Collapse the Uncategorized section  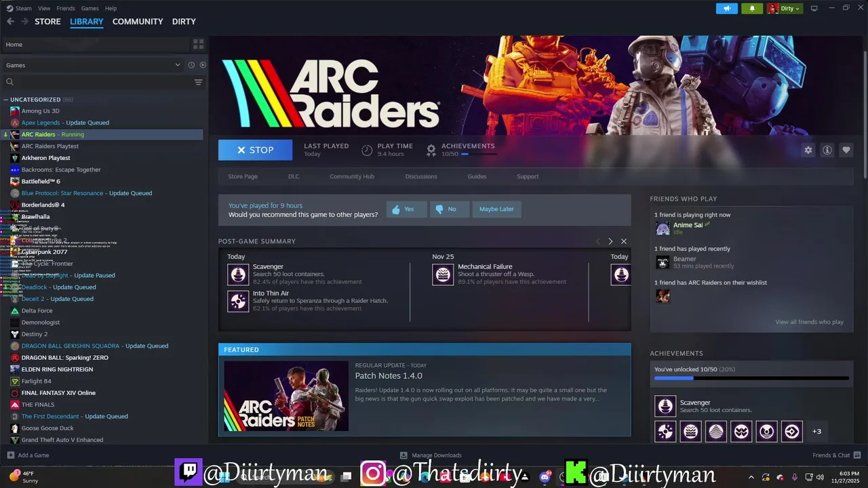tap(6, 100)
